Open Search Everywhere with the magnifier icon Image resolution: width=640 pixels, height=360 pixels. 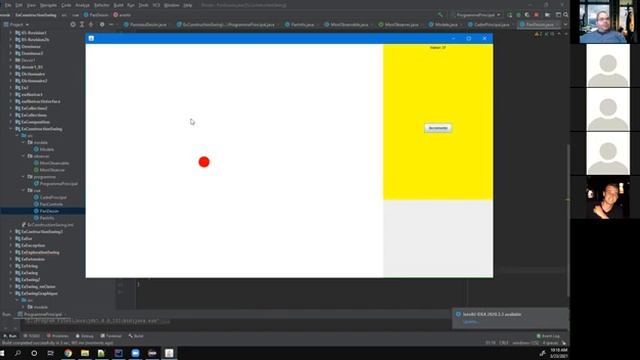[566, 15]
